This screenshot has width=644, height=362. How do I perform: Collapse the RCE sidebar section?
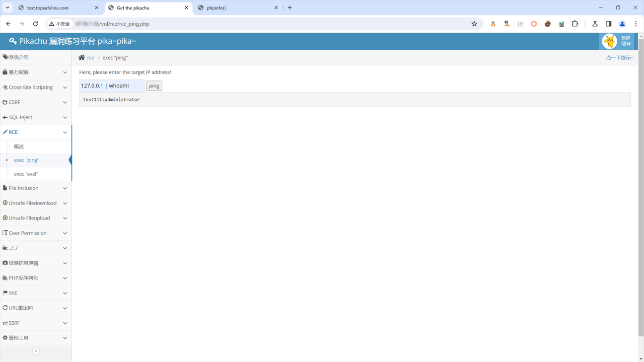pyautogui.click(x=36, y=132)
